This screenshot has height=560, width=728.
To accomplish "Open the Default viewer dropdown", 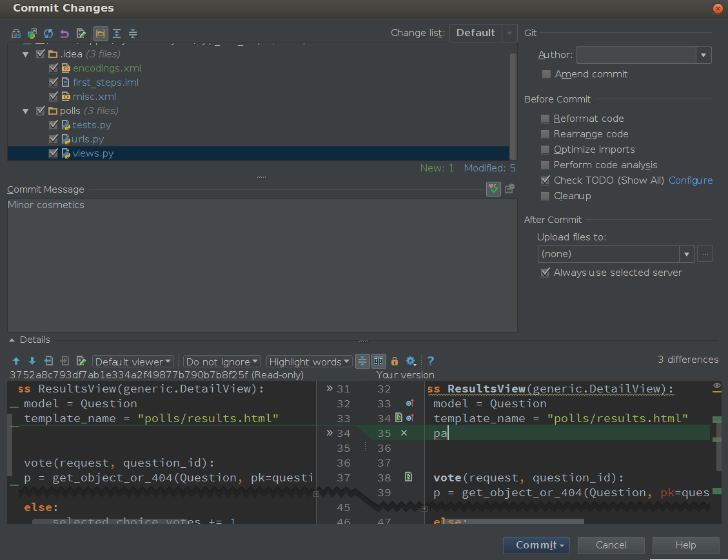I will 133,362.
